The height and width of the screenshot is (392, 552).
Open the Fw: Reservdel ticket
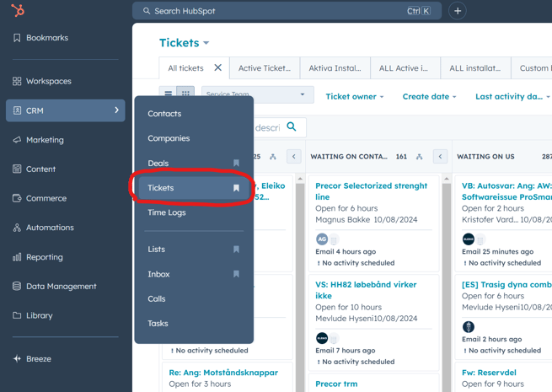coord(489,373)
